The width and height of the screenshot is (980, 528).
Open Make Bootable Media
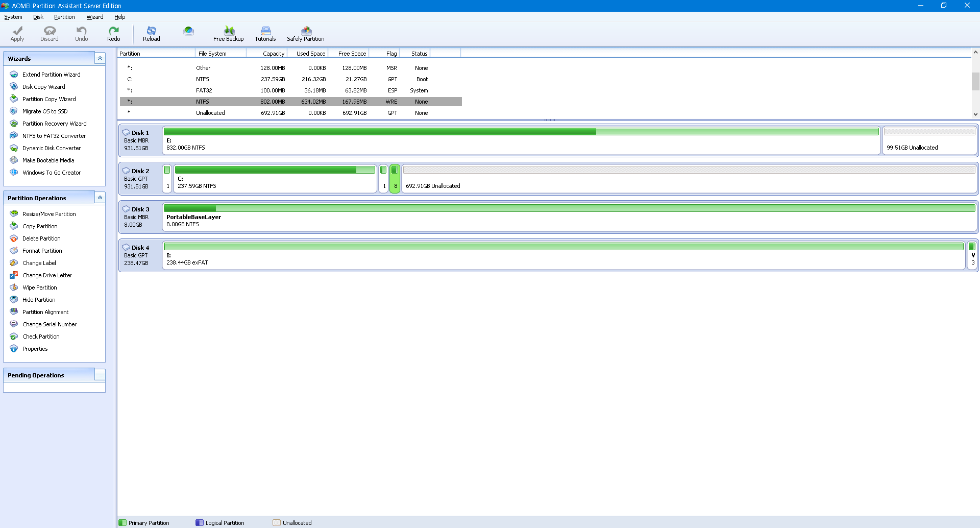(x=48, y=160)
